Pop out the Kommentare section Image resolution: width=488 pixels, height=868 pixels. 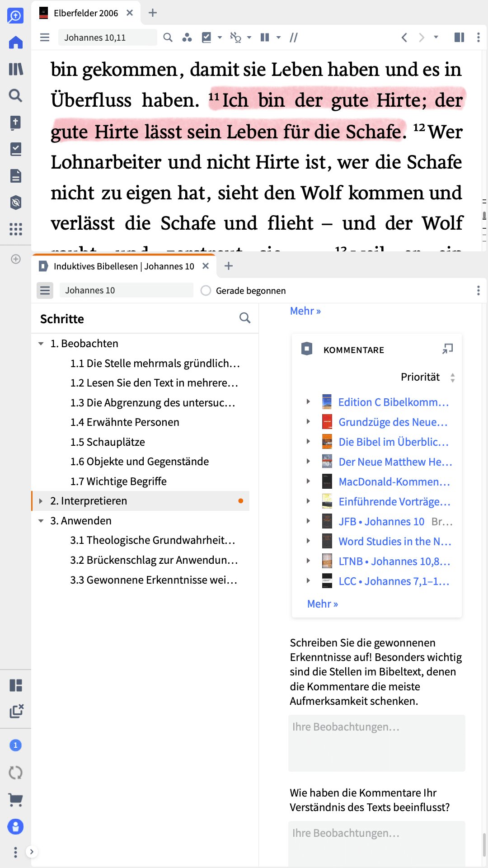click(x=447, y=349)
